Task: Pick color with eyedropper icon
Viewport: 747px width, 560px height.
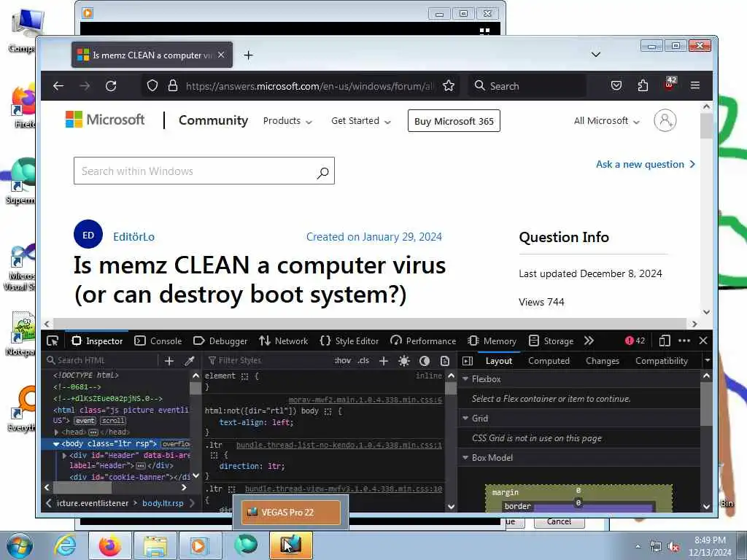Action: [189, 361]
